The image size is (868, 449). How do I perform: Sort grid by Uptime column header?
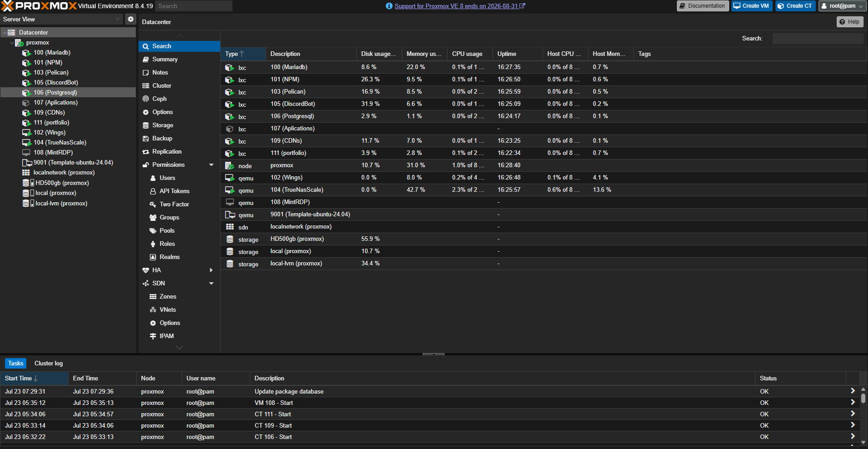(x=518, y=54)
